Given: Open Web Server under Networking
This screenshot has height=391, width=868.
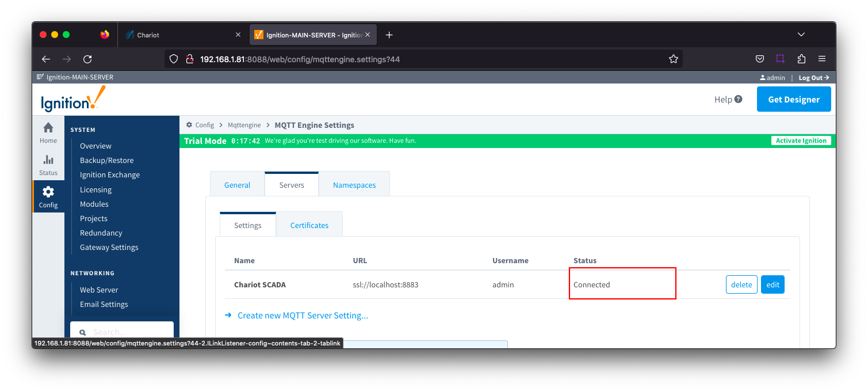Looking at the screenshot, I should pyautogui.click(x=99, y=290).
